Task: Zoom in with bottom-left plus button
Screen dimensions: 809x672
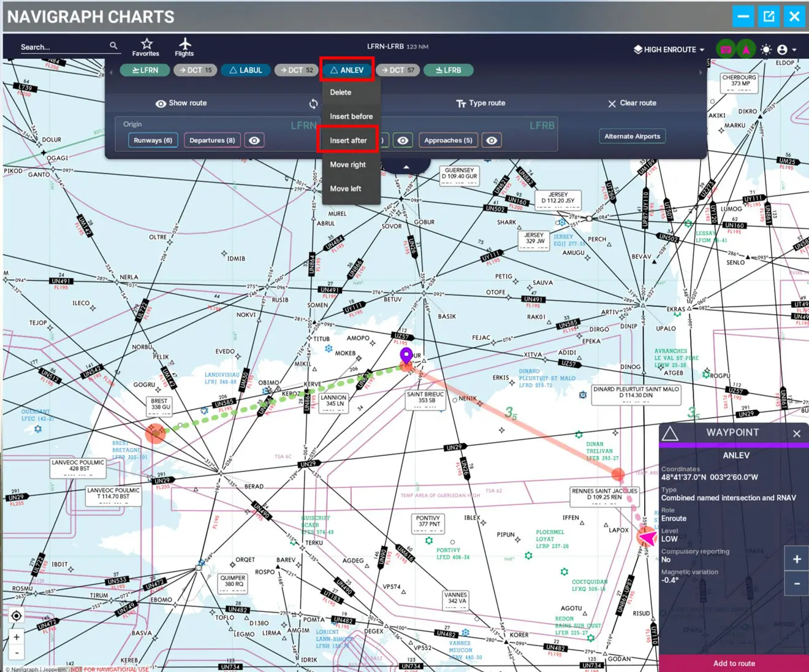Action: point(17,637)
